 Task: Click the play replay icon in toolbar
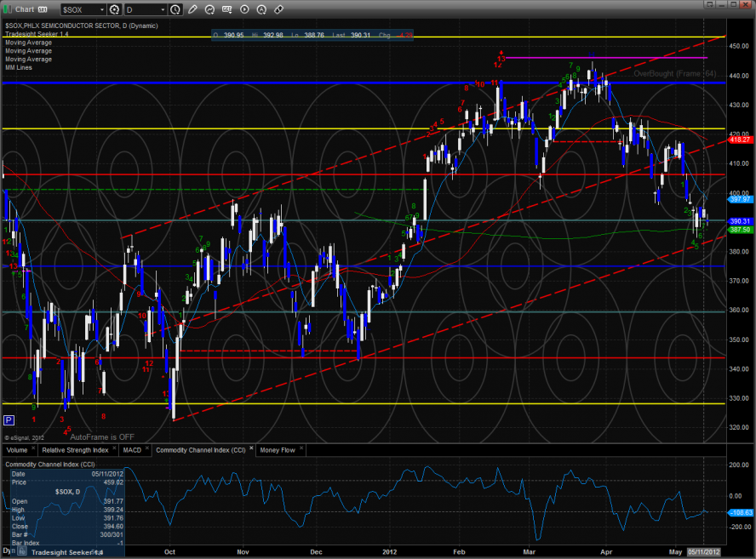point(244,9)
